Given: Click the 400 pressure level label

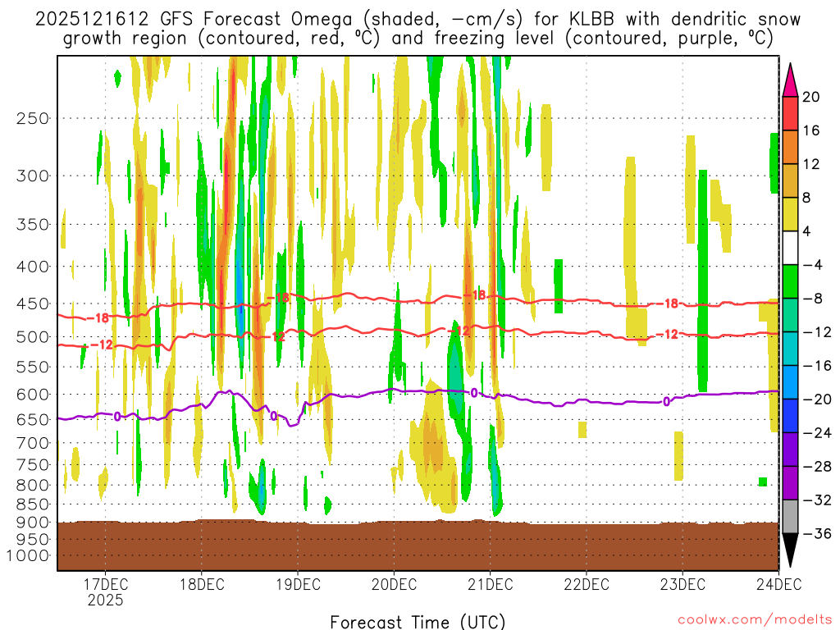Looking at the screenshot, I should 33,267.
